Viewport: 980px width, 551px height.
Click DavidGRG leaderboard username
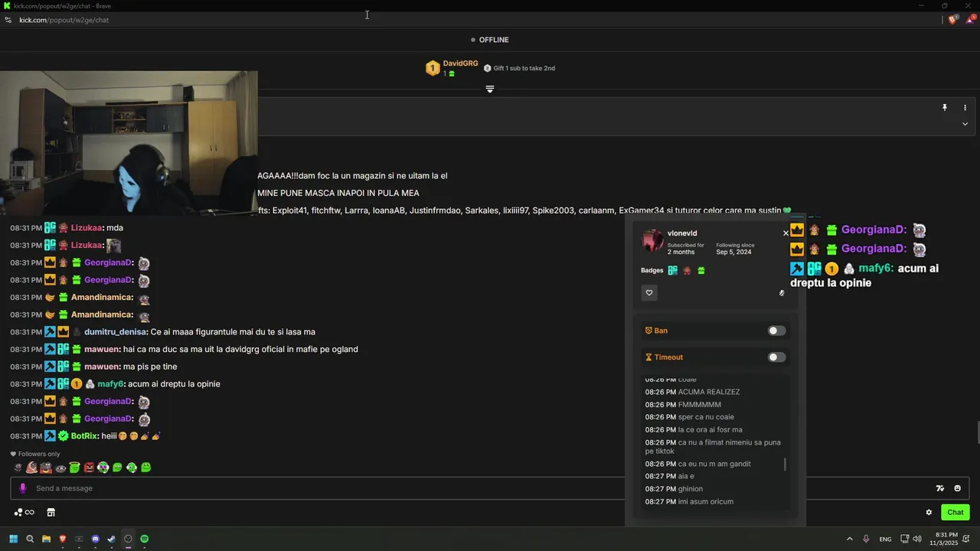coord(460,64)
